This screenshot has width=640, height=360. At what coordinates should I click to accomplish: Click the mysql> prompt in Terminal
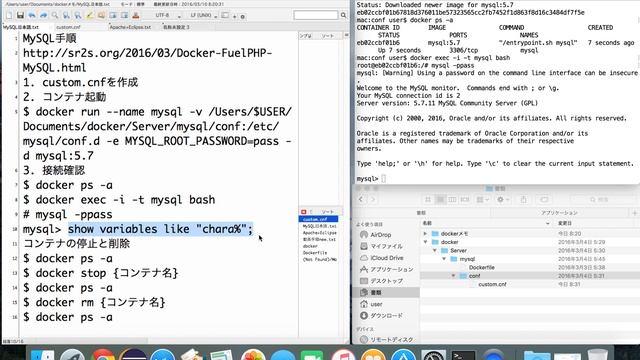367,179
